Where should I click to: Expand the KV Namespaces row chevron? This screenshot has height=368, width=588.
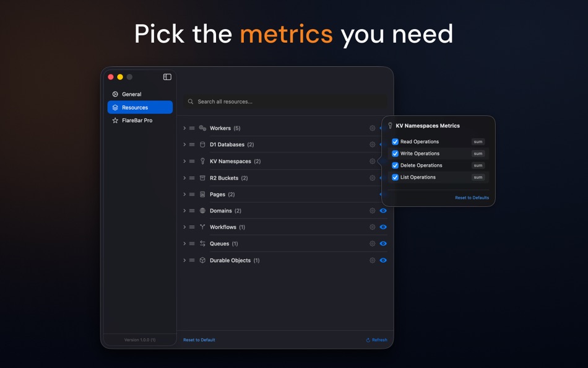tap(184, 161)
